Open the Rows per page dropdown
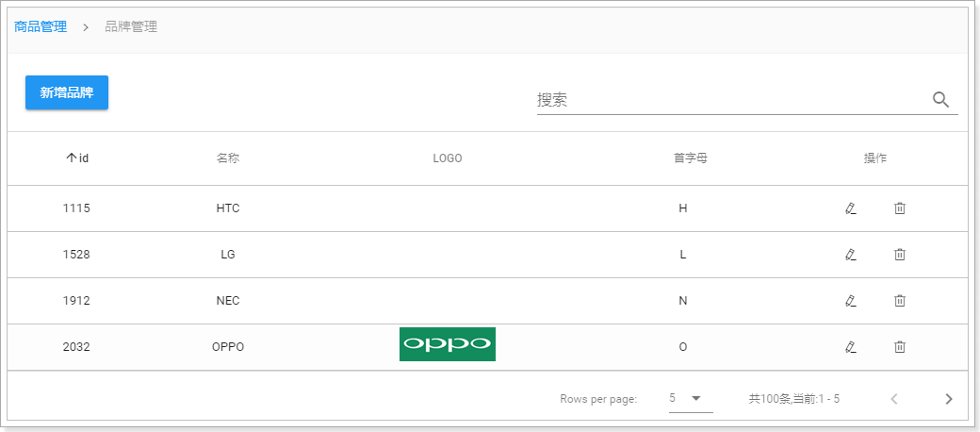The image size is (980, 432). click(690, 399)
